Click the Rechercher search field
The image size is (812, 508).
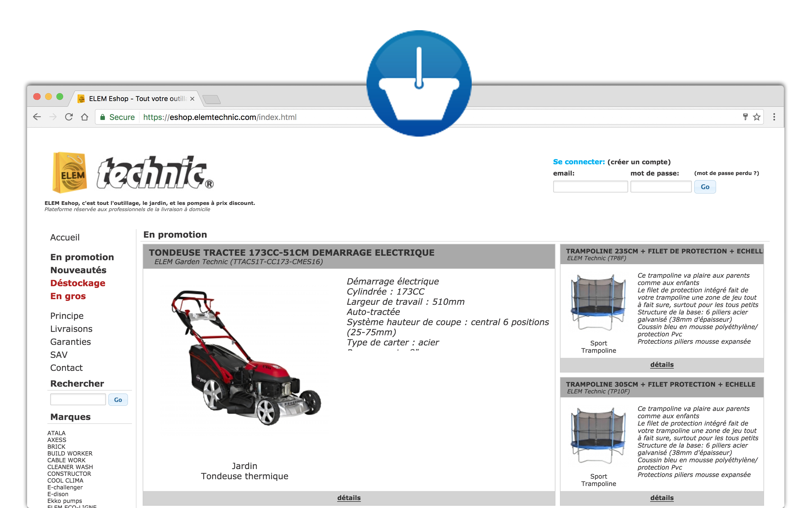[x=78, y=399]
